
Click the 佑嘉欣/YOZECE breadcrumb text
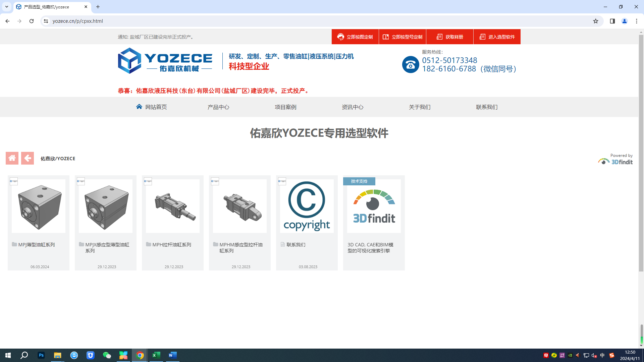pos(58,159)
